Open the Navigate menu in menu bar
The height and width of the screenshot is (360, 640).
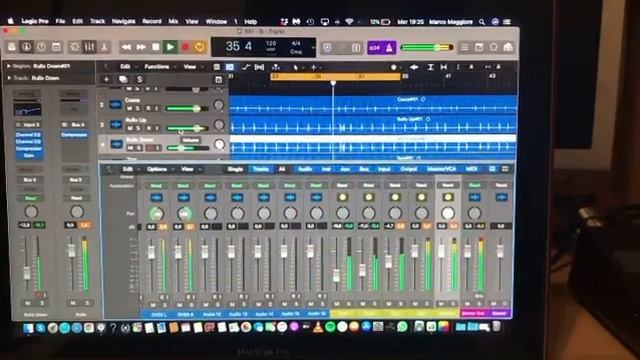123,21
